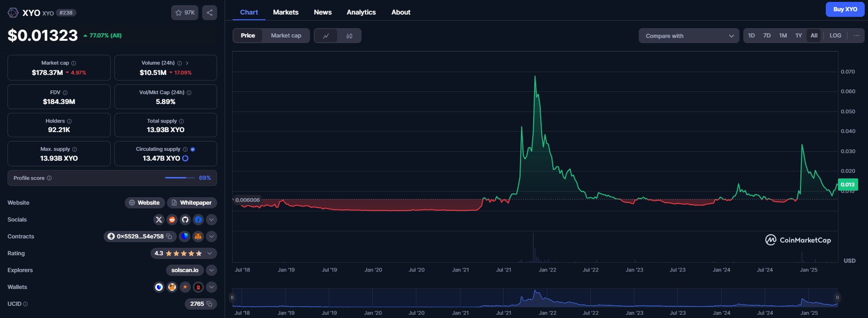Open the X (Twitter) social link
The height and width of the screenshot is (318, 868).
159,220
